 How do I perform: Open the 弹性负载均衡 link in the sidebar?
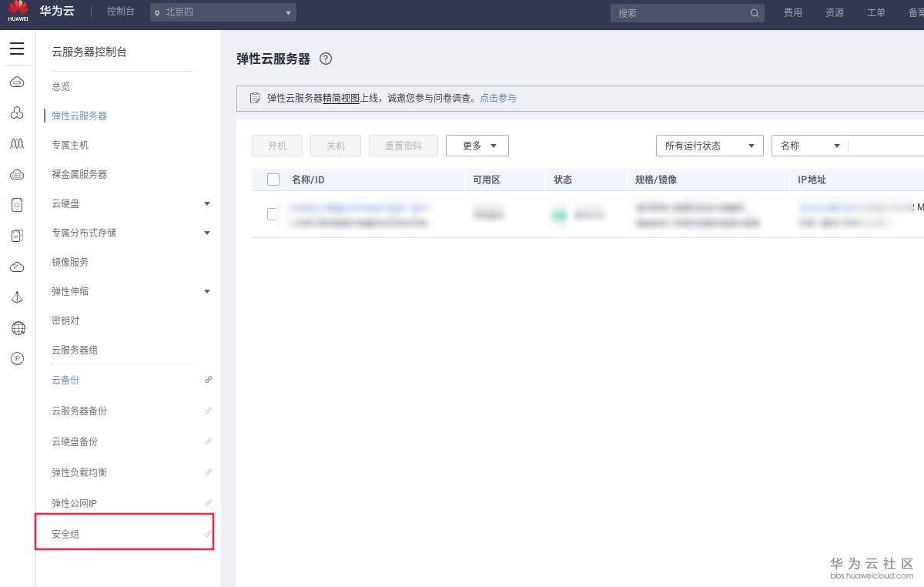point(79,472)
